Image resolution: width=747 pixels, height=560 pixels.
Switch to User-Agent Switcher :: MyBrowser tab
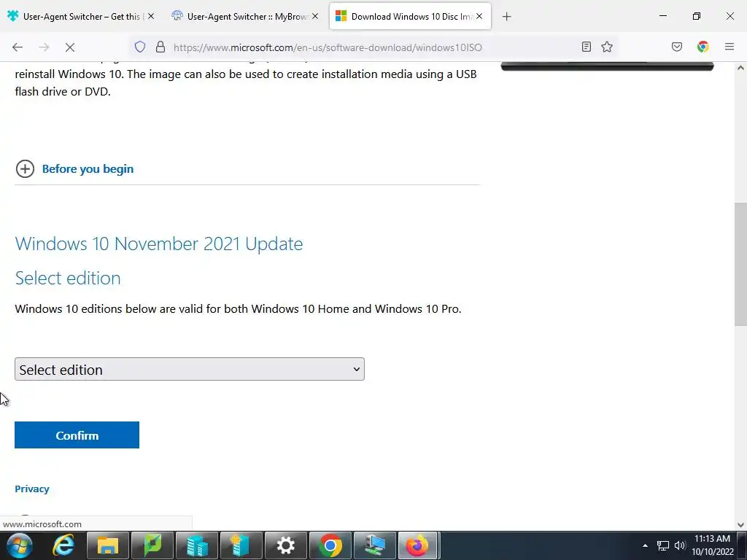245,16
